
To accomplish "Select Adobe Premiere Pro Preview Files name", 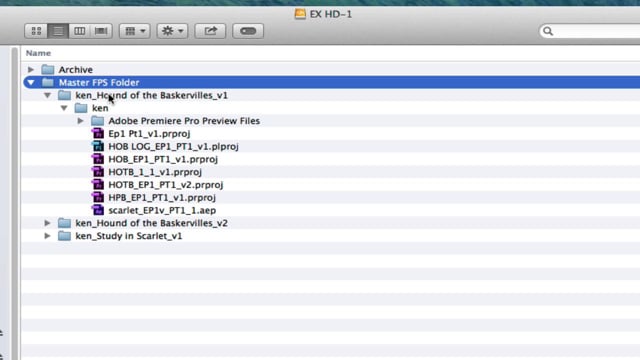I will click(184, 121).
